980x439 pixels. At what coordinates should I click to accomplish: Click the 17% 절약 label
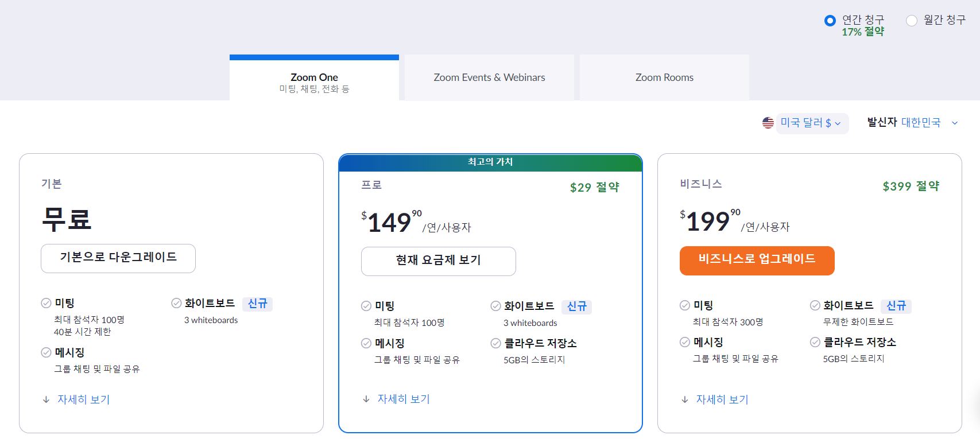pyautogui.click(x=863, y=32)
